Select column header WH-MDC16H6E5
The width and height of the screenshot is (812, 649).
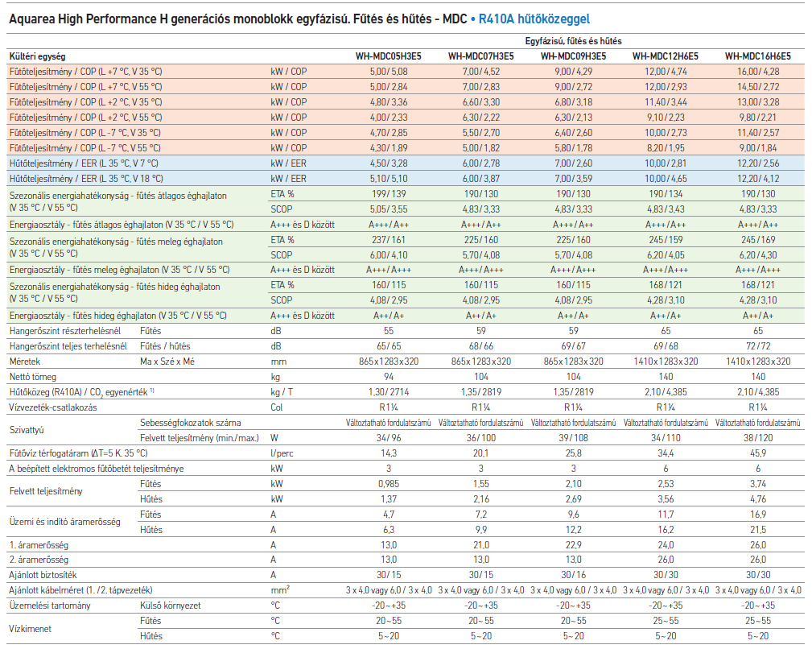[x=757, y=56]
